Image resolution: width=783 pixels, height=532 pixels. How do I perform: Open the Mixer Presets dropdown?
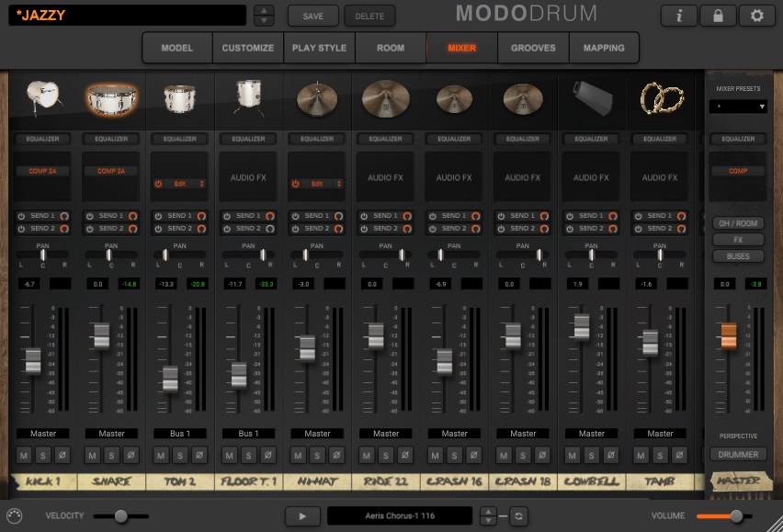point(738,107)
